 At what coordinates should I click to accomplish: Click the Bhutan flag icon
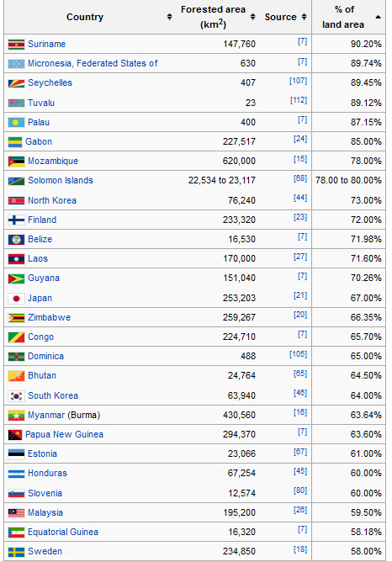coord(16,376)
